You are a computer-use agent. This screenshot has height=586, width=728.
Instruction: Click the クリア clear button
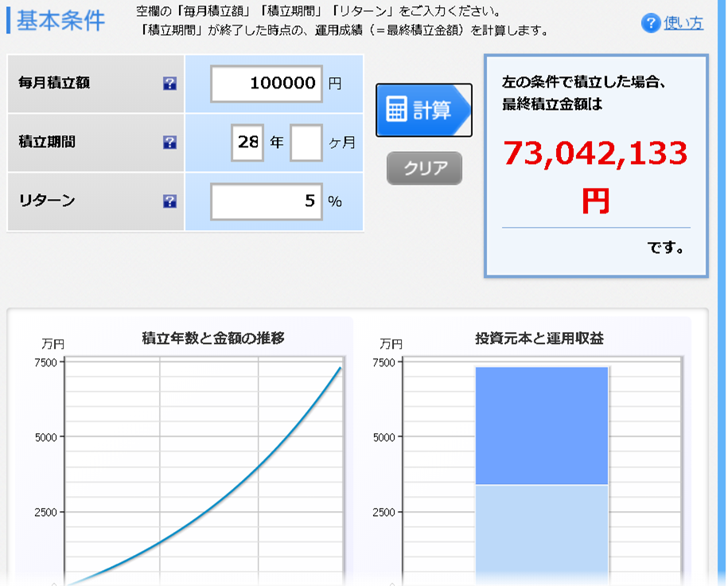coord(424,168)
